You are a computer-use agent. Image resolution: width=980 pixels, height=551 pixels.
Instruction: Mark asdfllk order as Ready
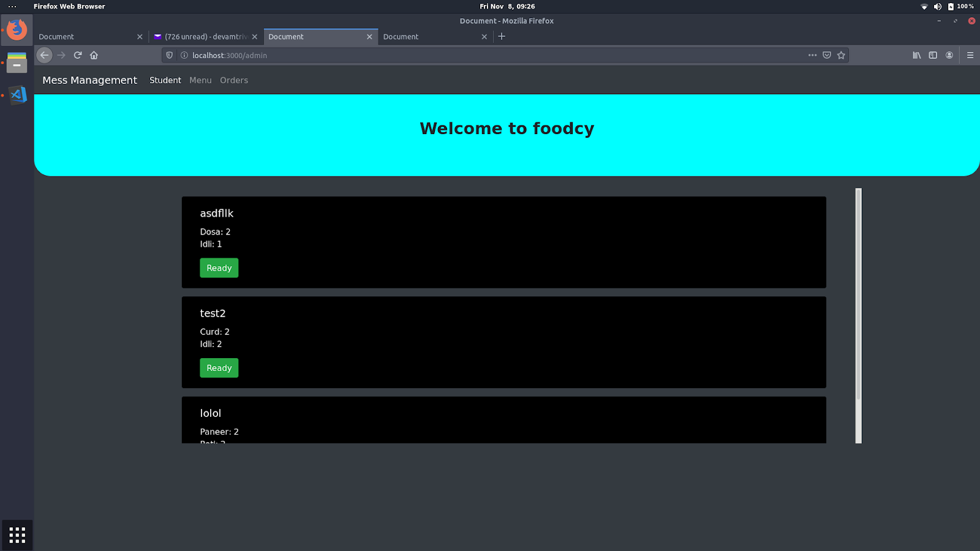coord(219,268)
